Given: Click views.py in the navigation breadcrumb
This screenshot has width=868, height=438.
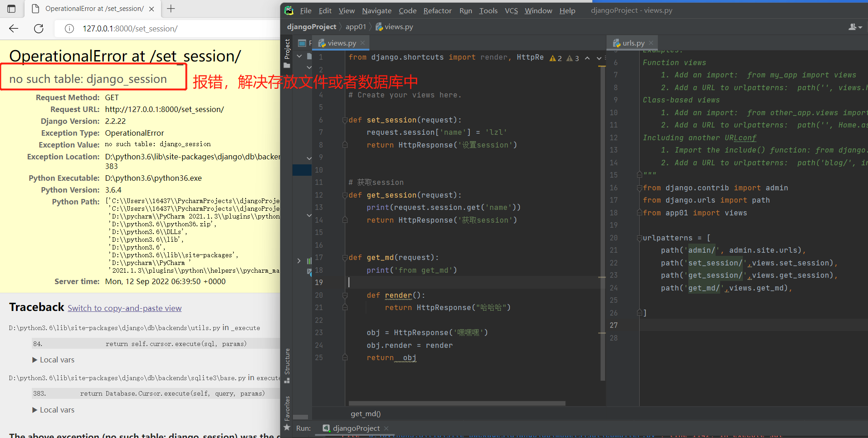Looking at the screenshot, I should [394, 27].
